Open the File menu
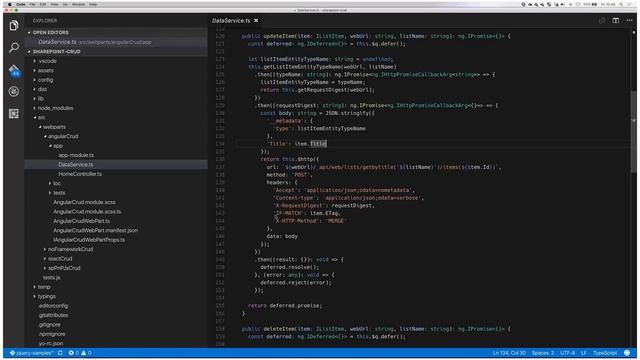Image resolution: width=640 pixels, height=360 pixels. click(33, 4)
